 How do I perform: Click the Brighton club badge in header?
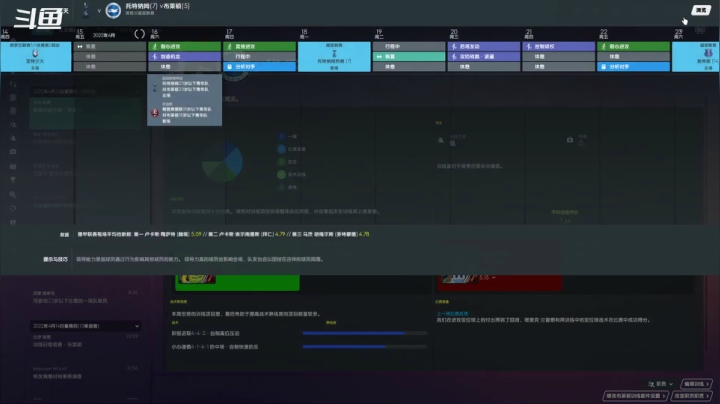tap(113, 10)
